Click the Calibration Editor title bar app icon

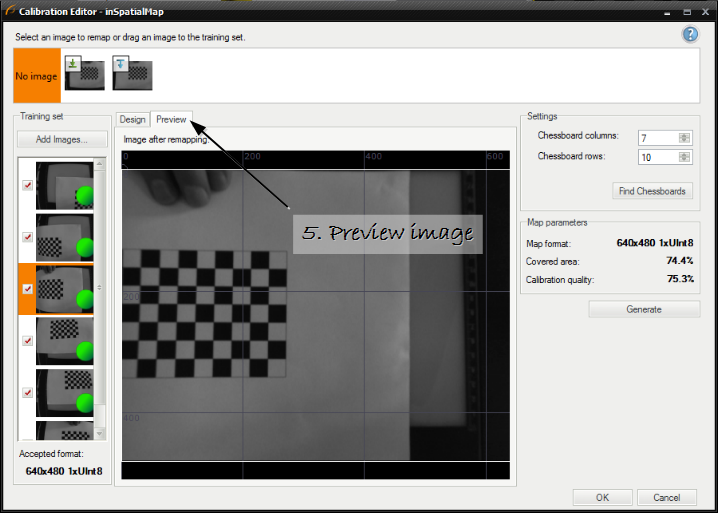pos(8,10)
